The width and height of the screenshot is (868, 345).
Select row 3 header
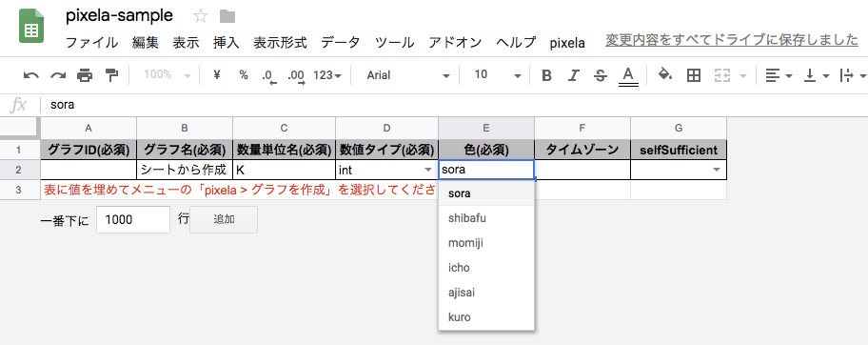18,191
